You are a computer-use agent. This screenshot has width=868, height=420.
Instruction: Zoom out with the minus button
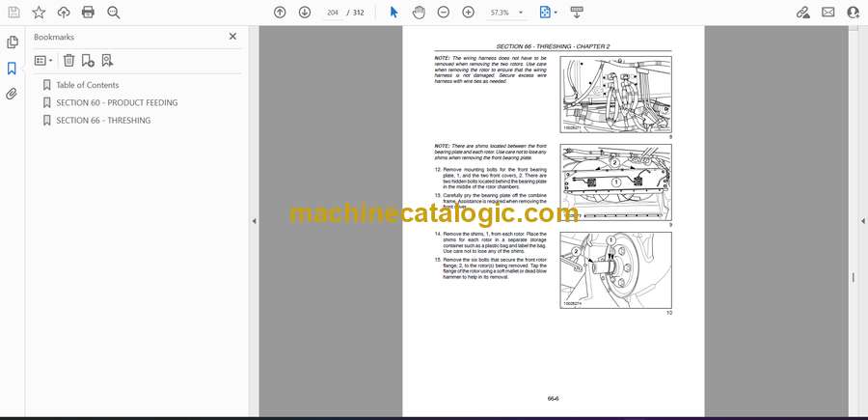coord(444,13)
